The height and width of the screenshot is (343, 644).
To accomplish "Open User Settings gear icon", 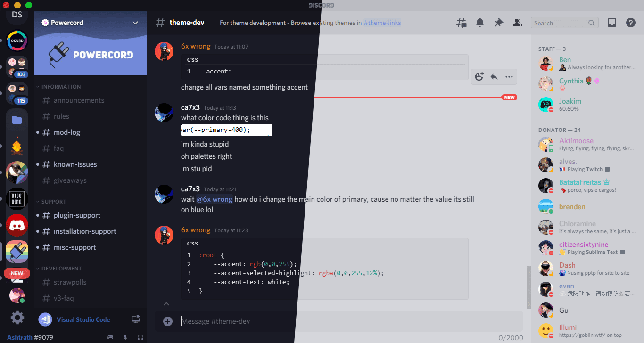I will (17, 318).
